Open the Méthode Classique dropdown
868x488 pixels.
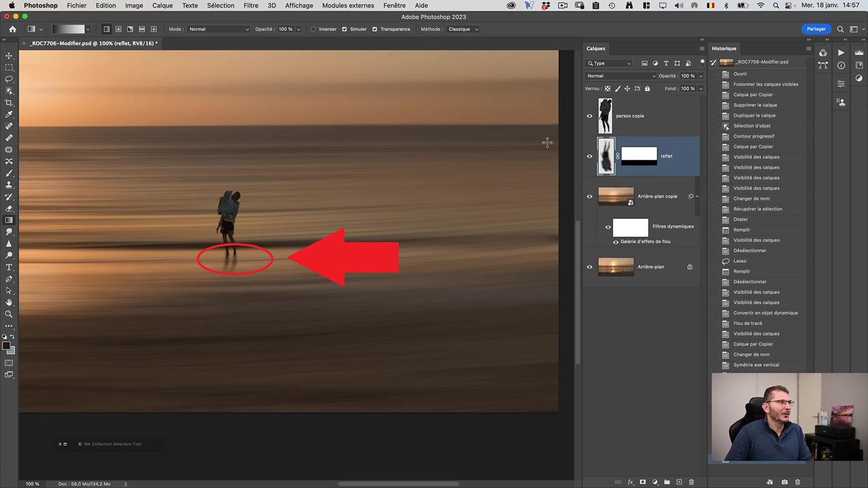pos(463,29)
